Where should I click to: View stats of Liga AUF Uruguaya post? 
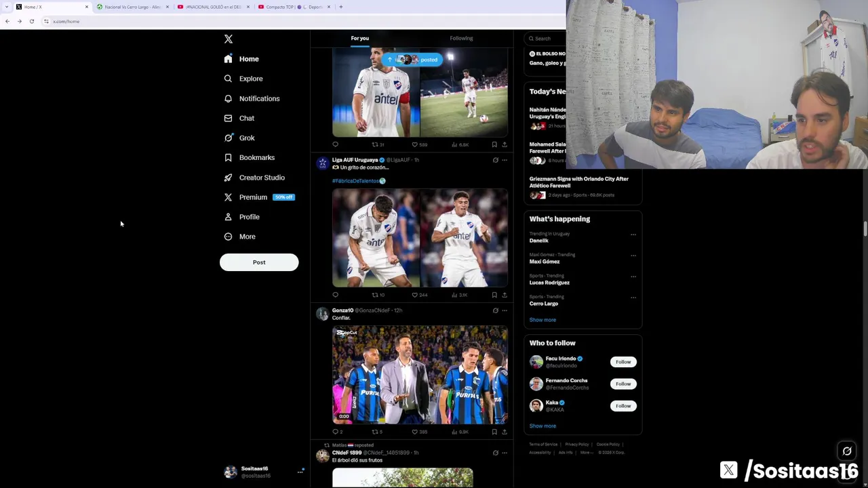click(x=459, y=295)
